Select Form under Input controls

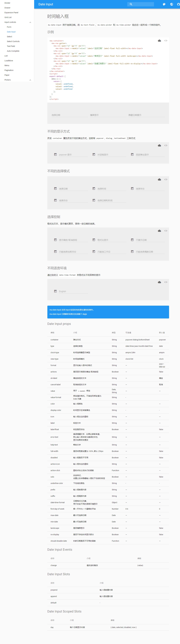coord(9,27)
